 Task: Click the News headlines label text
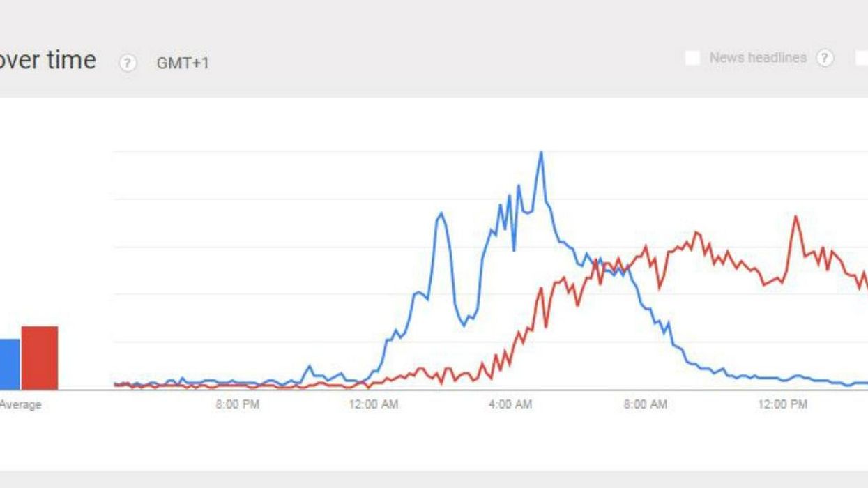[757, 58]
